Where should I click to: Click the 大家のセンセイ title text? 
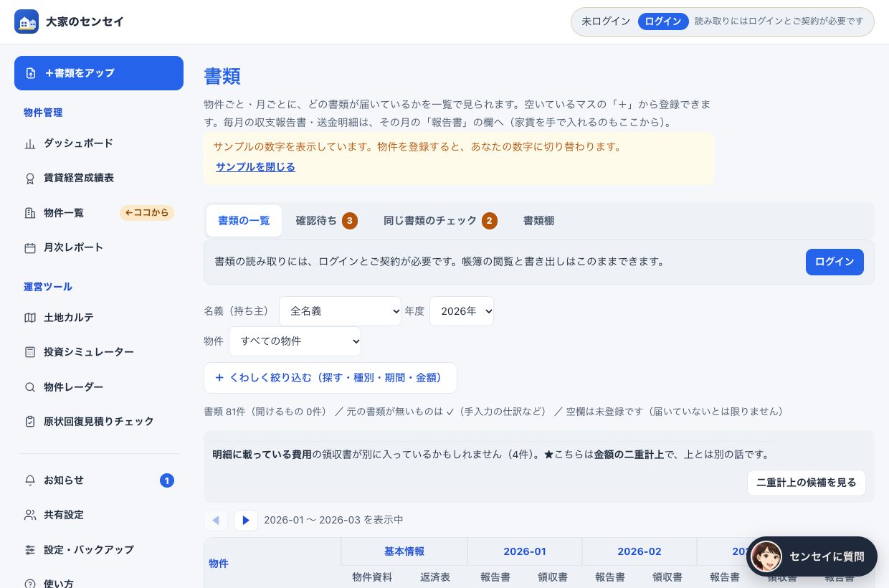pyautogui.click(x=85, y=22)
